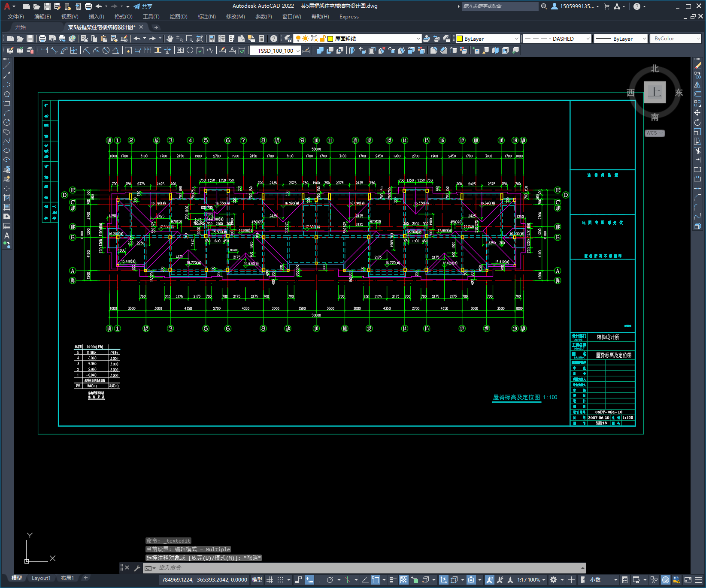Click the Plot printer icon
The width and height of the screenshot is (706, 588).
[x=42, y=39]
